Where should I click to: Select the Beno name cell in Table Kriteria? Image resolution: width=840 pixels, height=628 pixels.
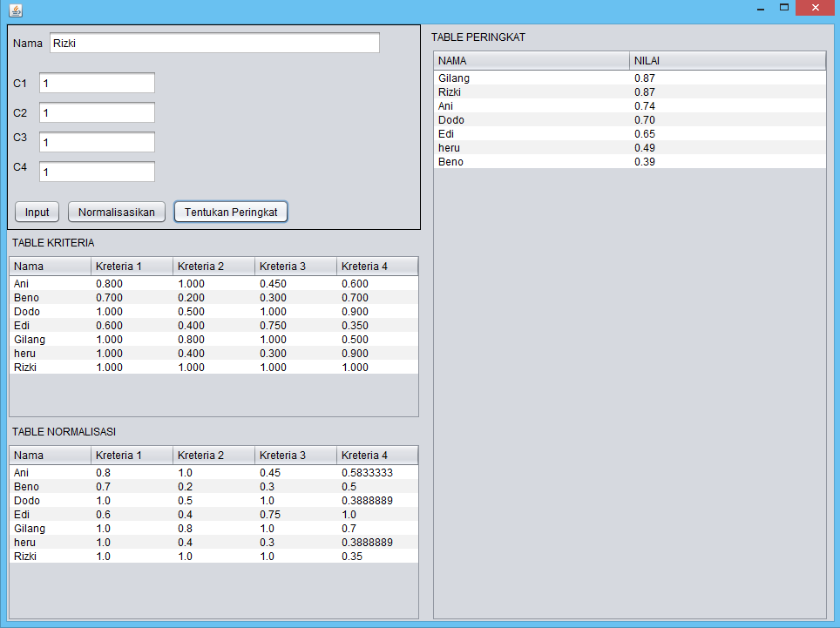pos(51,298)
